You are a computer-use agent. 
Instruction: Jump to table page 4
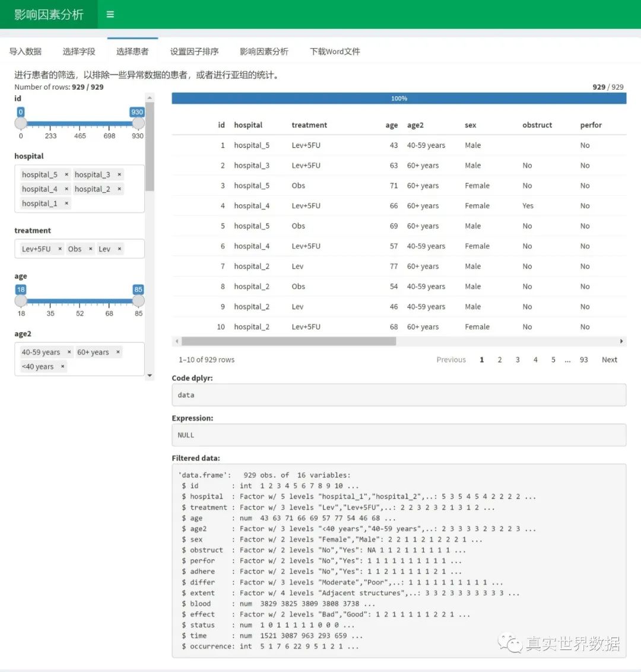[x=535, y=360]
